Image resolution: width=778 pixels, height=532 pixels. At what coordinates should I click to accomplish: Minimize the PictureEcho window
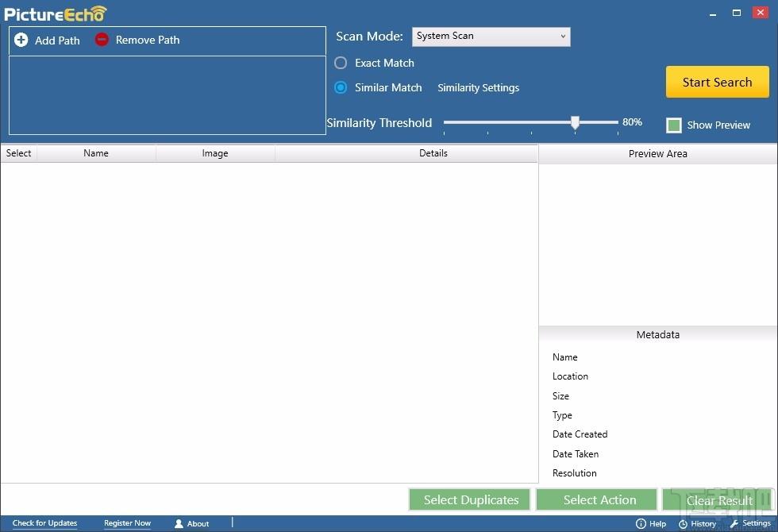(x=711, y=13)
